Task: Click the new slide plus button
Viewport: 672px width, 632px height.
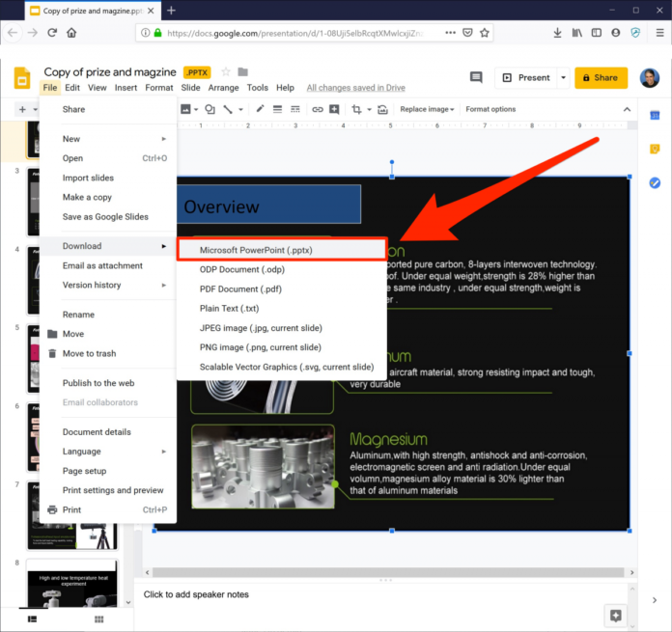Action: tap(22, 110)
